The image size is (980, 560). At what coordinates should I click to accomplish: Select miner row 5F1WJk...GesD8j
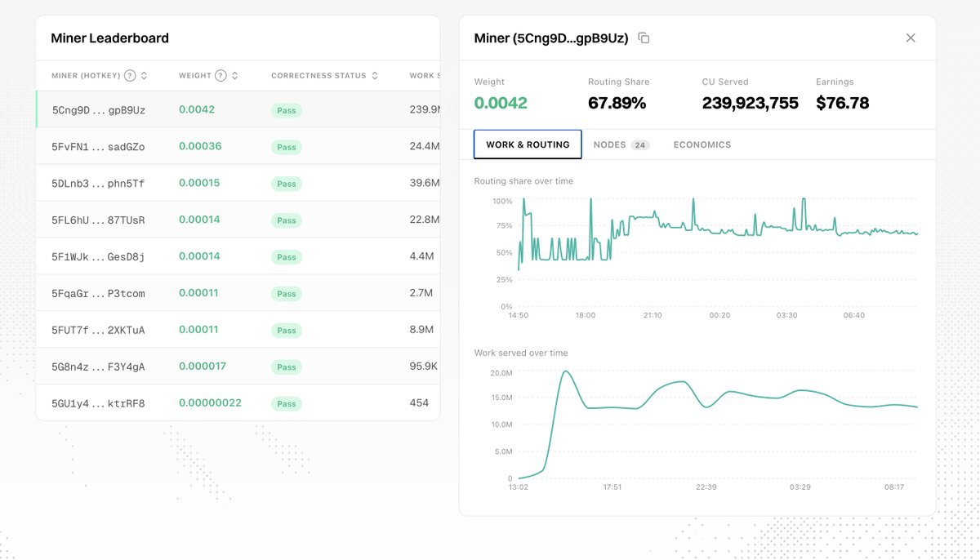pos(238,256)
